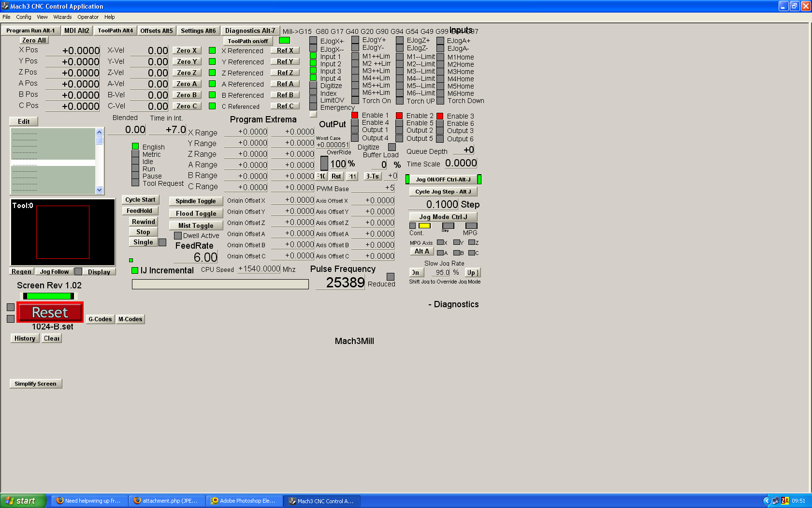The width and height of the screenshot is (812, 508).
Task: Switch to the Settings Alt6 tab
Action: [x=198, y=30]
